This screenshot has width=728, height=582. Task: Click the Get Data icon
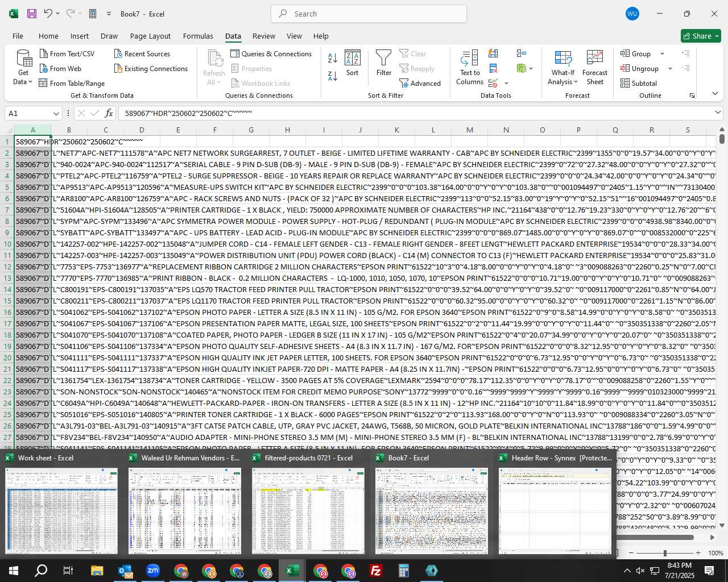tap(24, 59)
